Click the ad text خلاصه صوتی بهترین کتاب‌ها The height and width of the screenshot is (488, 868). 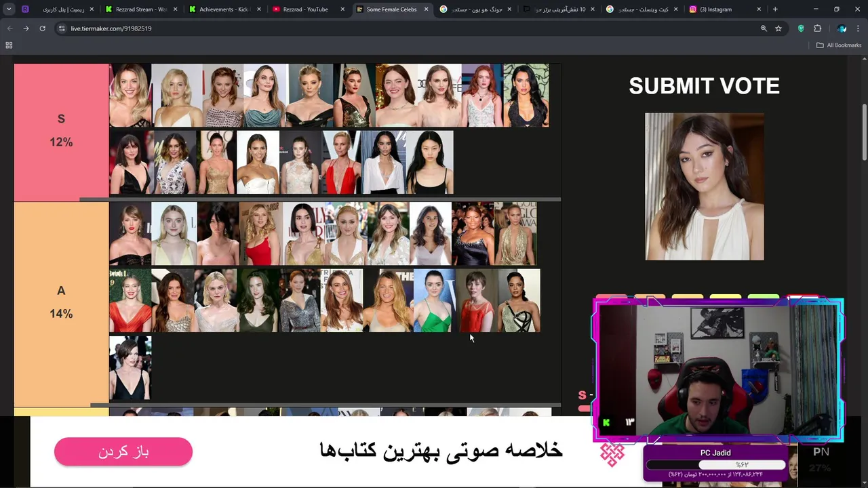(441, 450)
